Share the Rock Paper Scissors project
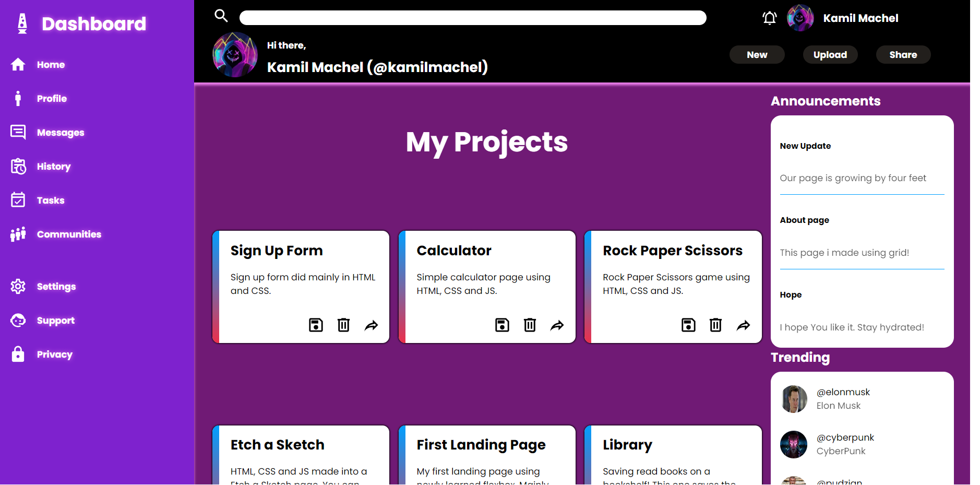 coord(743,325)
